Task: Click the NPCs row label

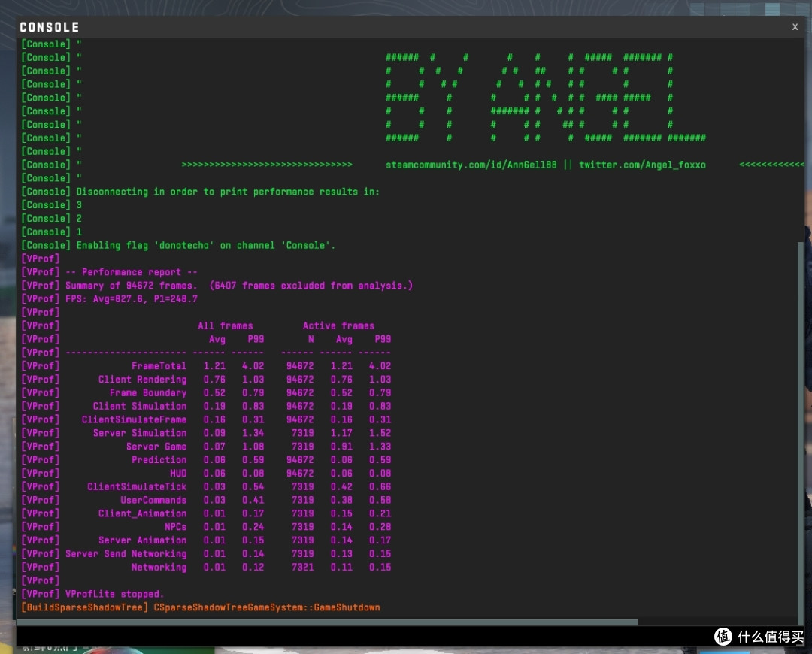Action: tap(175, 527)
